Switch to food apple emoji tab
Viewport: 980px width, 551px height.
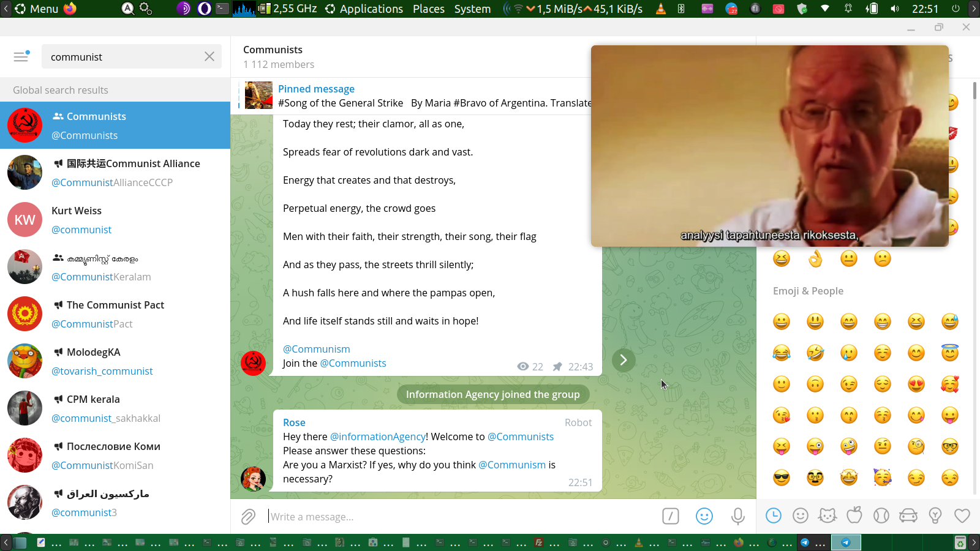coord(854,516)
